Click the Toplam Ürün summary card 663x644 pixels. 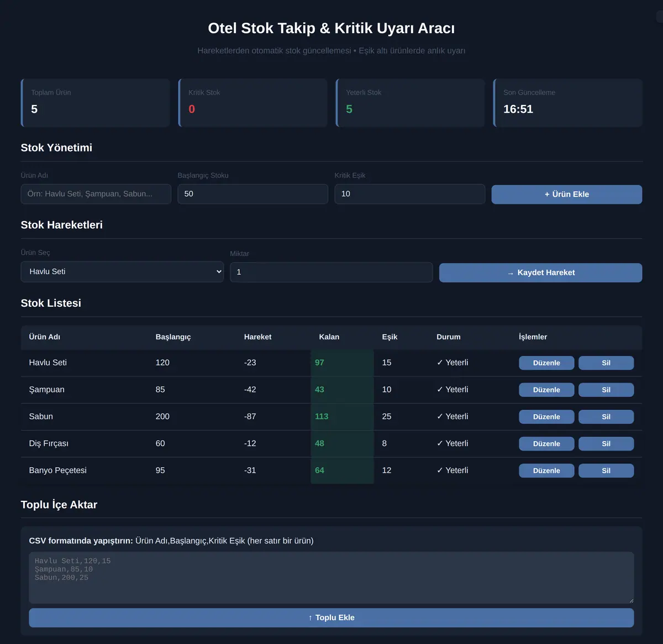click(x=96, y=103)
